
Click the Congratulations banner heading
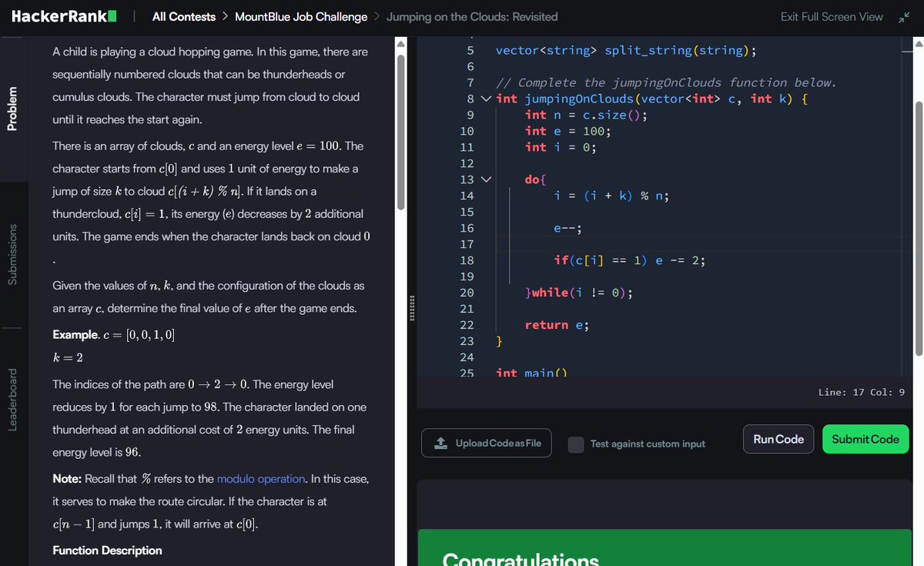(x=521, y=558)
